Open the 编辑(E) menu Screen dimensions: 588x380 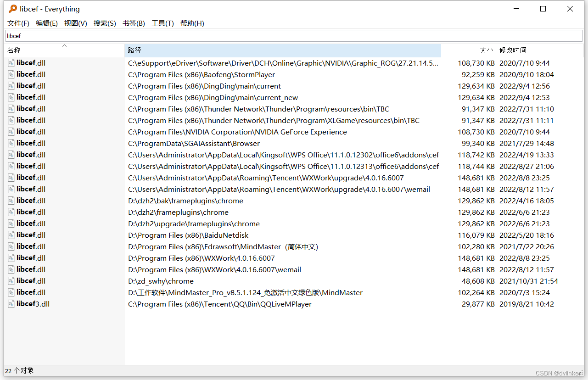pos(47,23)
